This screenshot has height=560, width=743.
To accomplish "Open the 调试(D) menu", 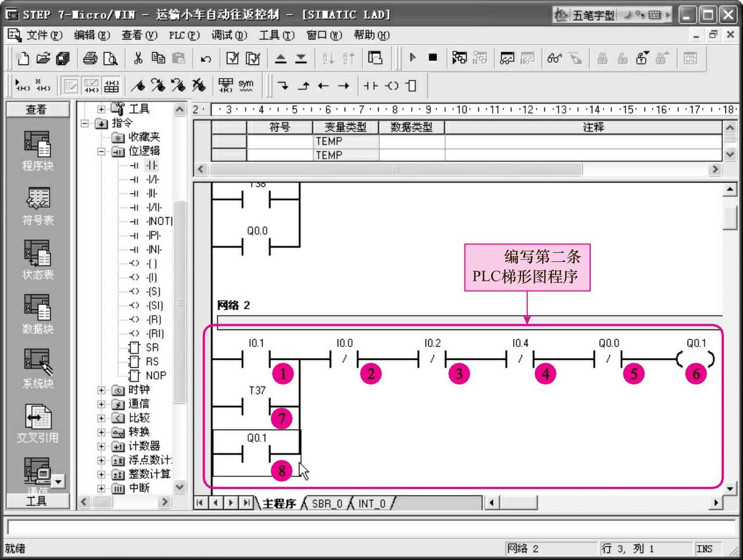I will [229, 35].
